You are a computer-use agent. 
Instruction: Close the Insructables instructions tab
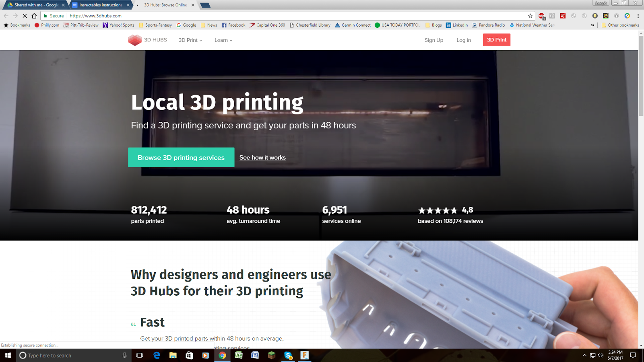[x=128, y=5]
